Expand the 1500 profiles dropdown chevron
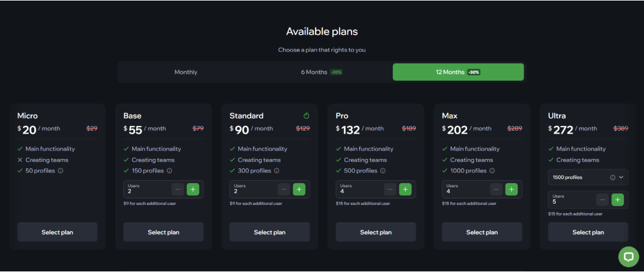The image size is (644, 272). click(621, 178)
